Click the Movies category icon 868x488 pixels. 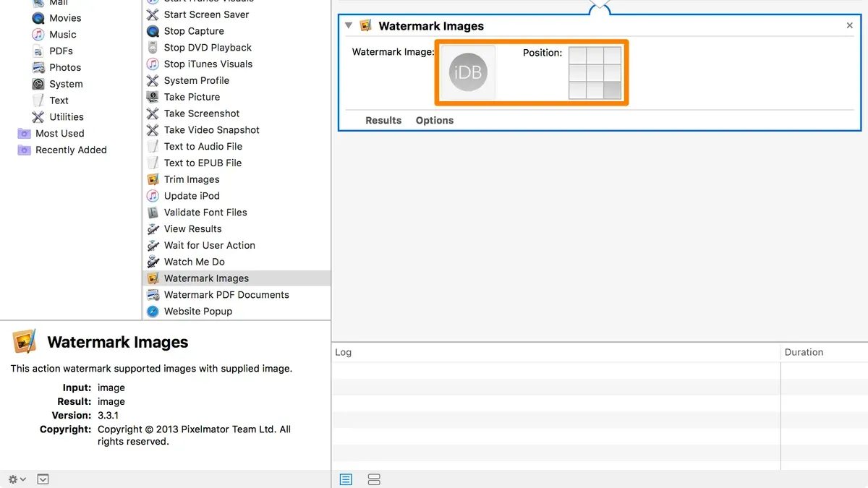[x=38, y=18]
